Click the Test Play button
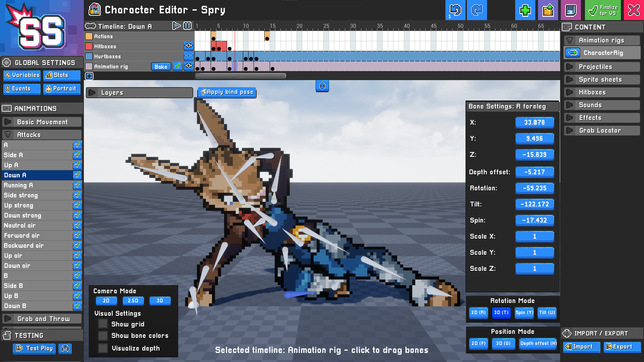 34,349
